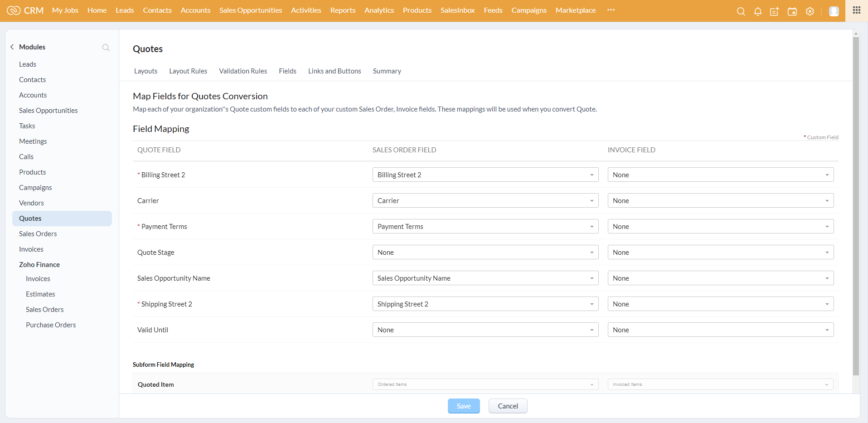Open the notifications bell

(757, 11)
